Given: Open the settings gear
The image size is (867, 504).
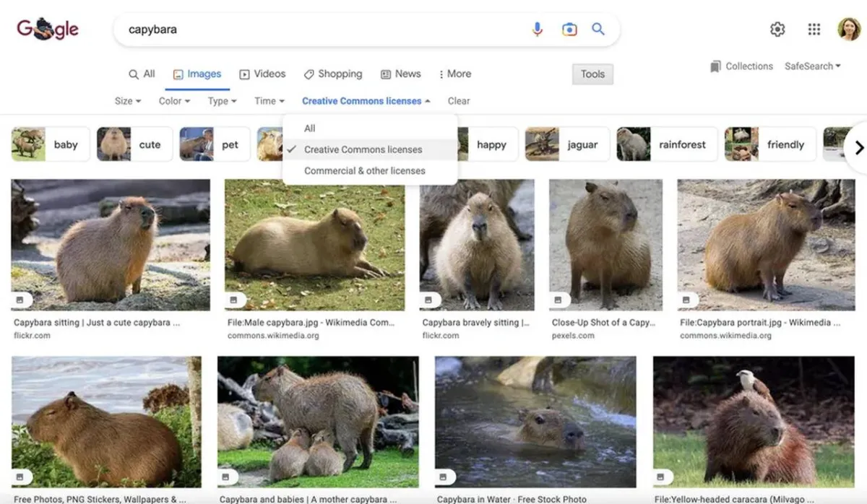Looking at the screenshot, I should pyautogui.click(x=777, y=30).
